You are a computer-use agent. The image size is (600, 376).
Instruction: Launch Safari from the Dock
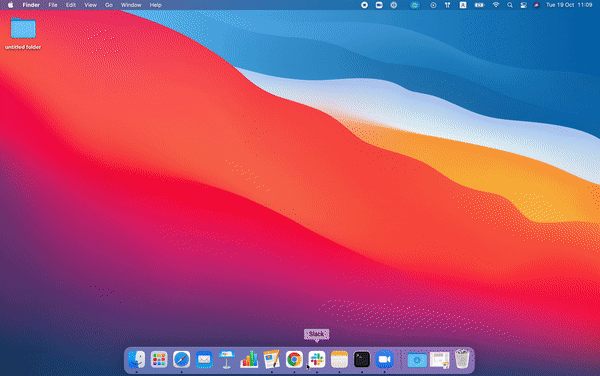181,360
